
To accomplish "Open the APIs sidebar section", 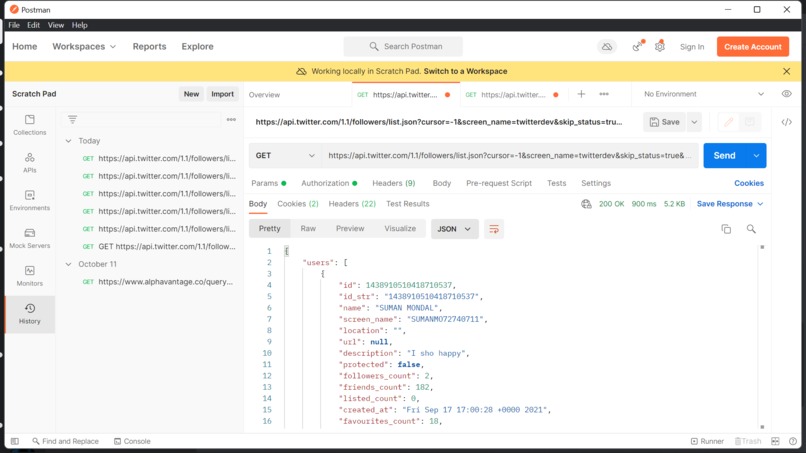I will tap(29, 162).
